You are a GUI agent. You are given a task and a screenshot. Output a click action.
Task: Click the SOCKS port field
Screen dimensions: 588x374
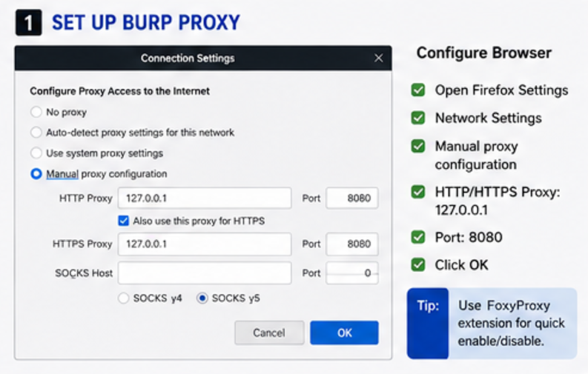click(x=351, y=273)
